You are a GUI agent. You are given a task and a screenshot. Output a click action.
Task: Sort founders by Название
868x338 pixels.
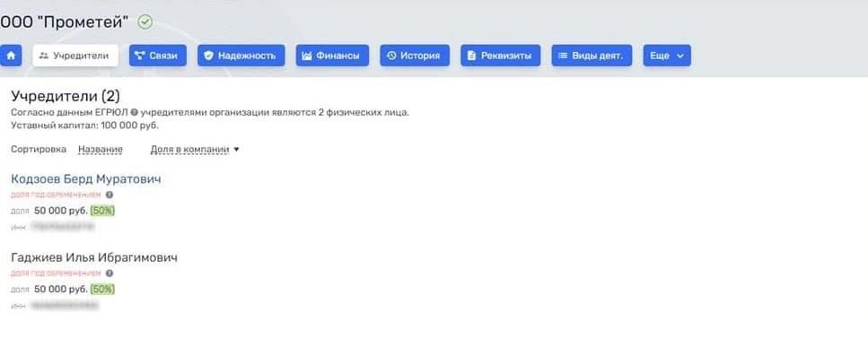click(101, 150)
